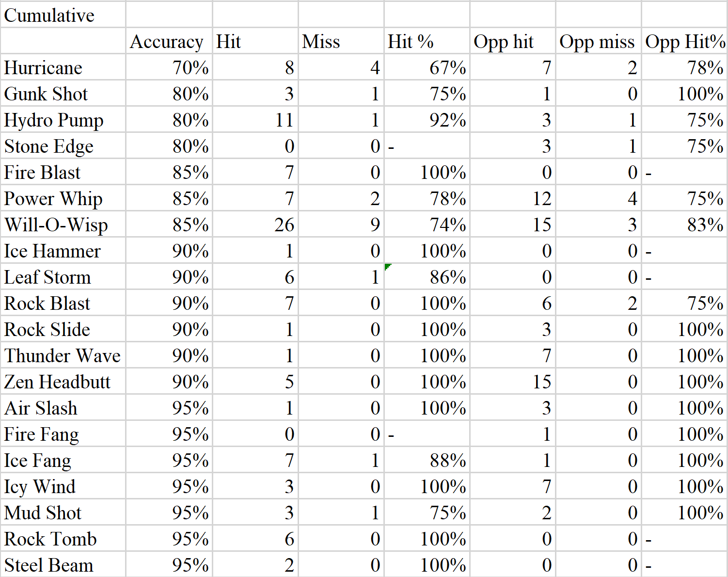Click the green error indicator on Leaf Storm Hit %
Screen dimensions: 728x577
coord(388,267)
